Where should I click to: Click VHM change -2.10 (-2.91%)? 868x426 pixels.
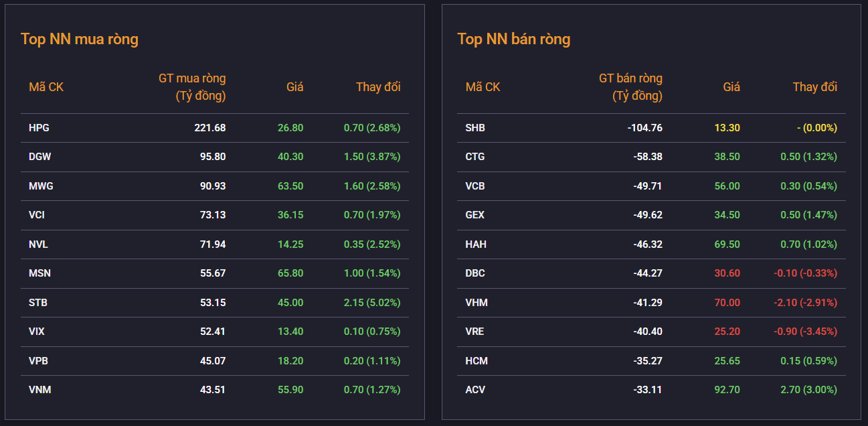click(x=806, y=303)
